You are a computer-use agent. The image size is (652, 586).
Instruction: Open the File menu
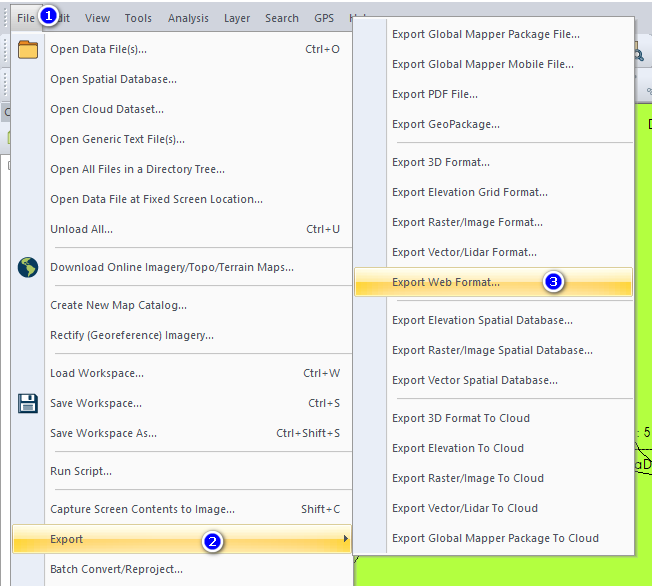click(26, 18)
